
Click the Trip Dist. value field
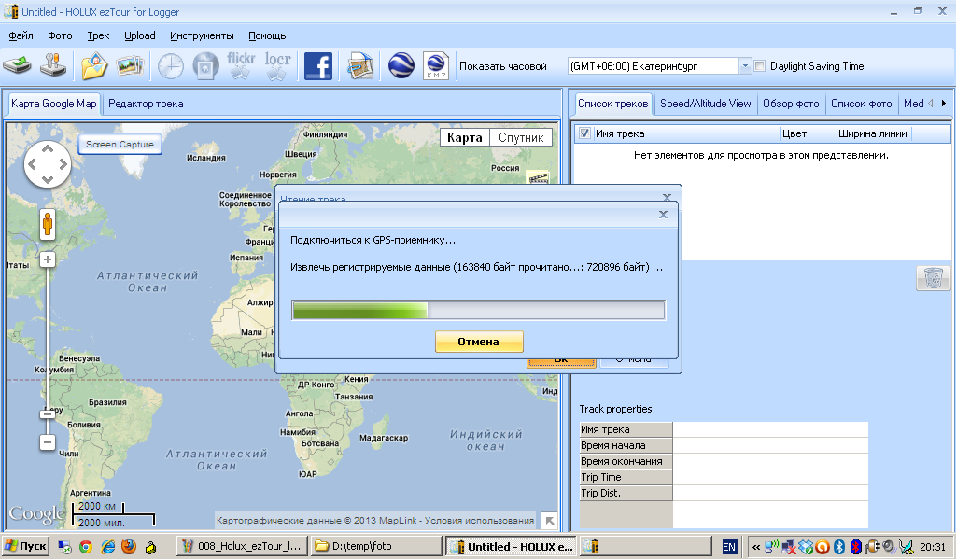770,493
